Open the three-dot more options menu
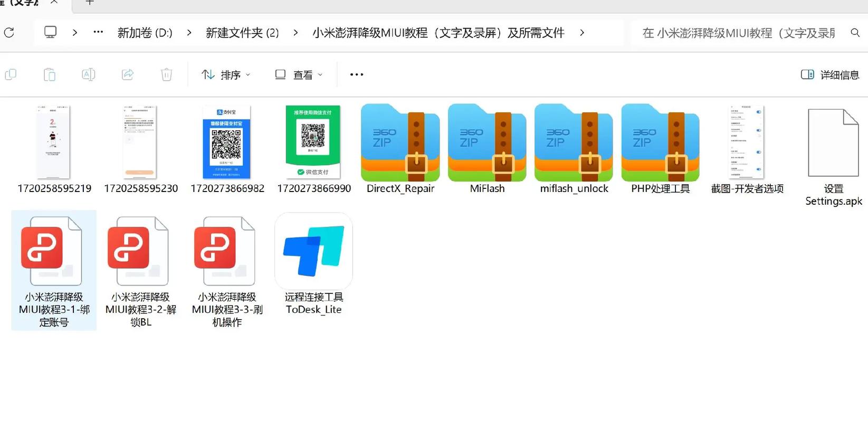The height and width of the screenshot is (422, 868). 357,75
